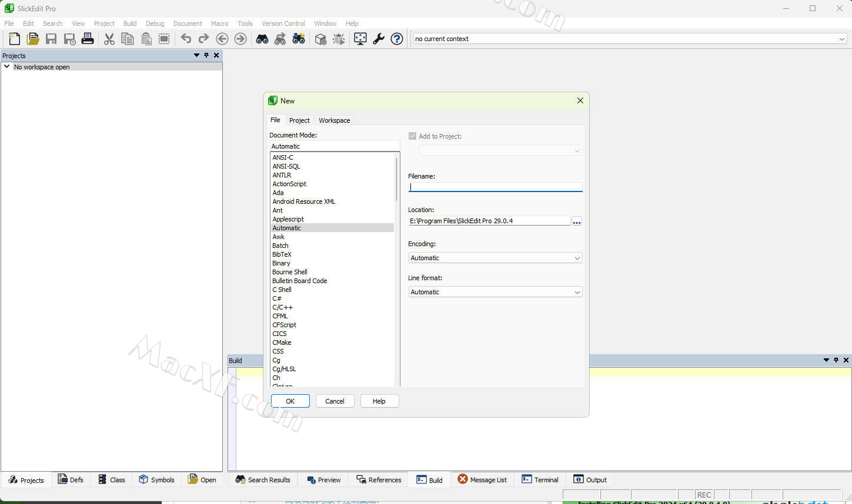Expand the Line format dropdown
This screenshot has width=852, height=504.
click(495, 292)
